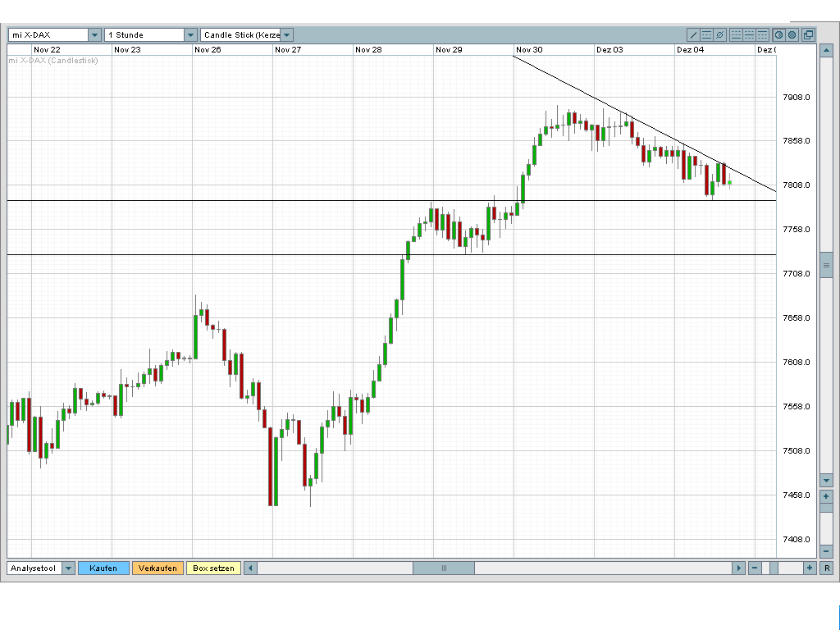Select the horizontal channel lines tool
This screenshot has height=630, width=840.
(x=706, y=34)
